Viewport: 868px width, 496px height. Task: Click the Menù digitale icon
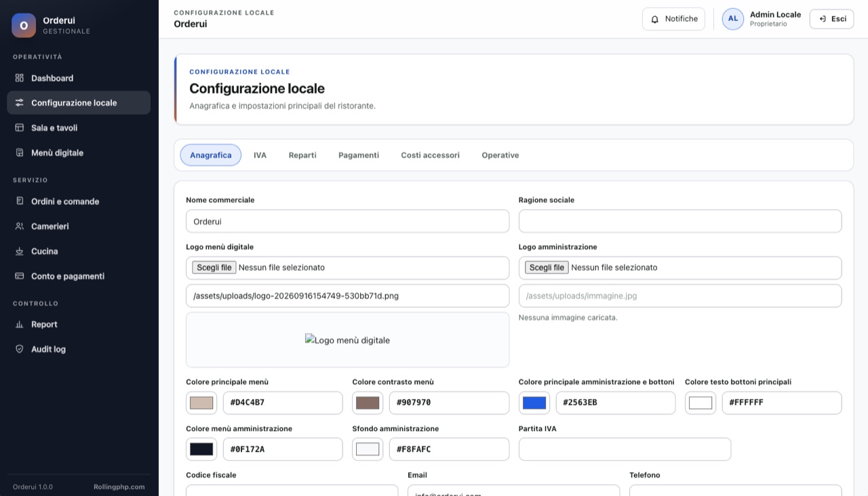19,153
